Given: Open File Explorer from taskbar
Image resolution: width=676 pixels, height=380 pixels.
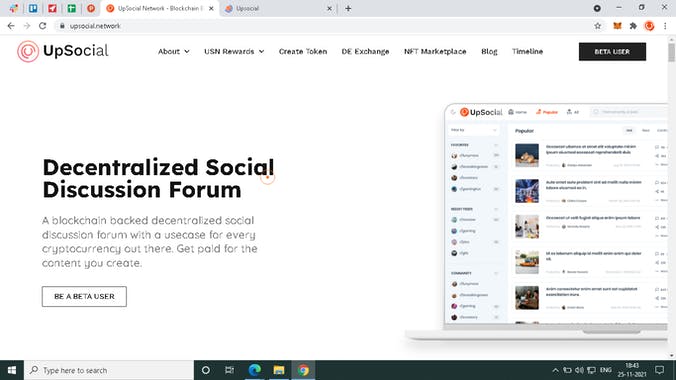Looking at the screenshot, I should point(279,370).
